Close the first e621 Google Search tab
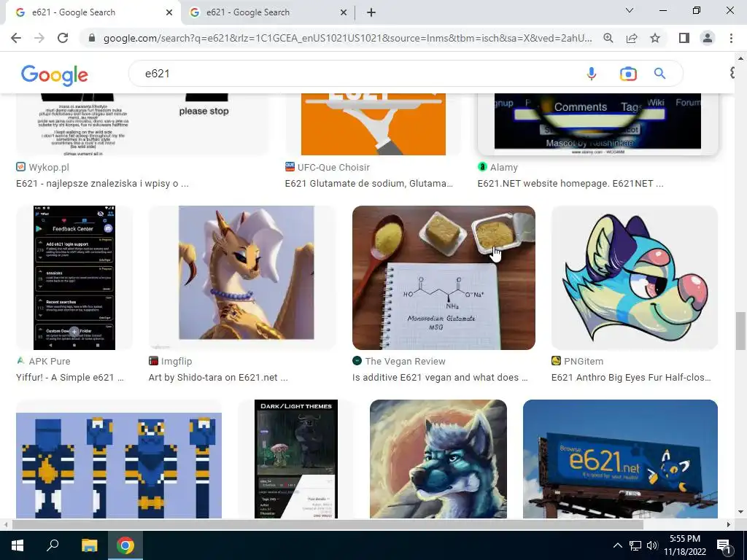 [x=169, y=12]
